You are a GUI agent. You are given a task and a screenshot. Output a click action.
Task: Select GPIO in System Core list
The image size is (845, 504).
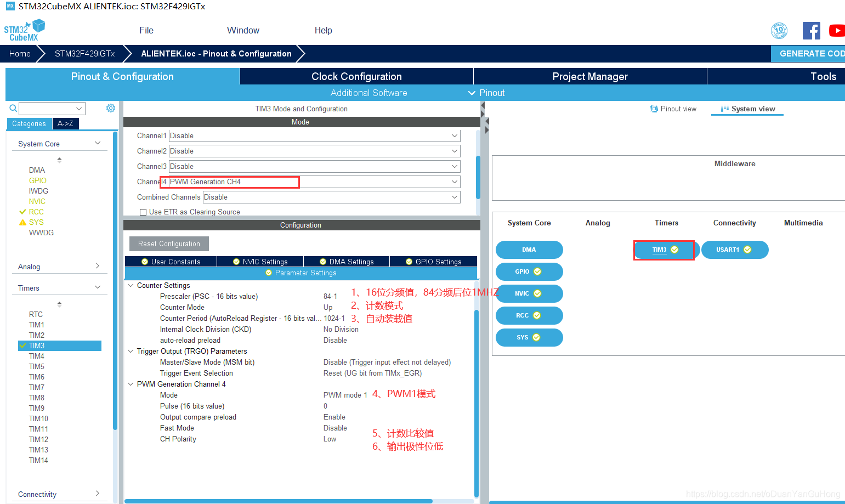click(x=38, y=180)
